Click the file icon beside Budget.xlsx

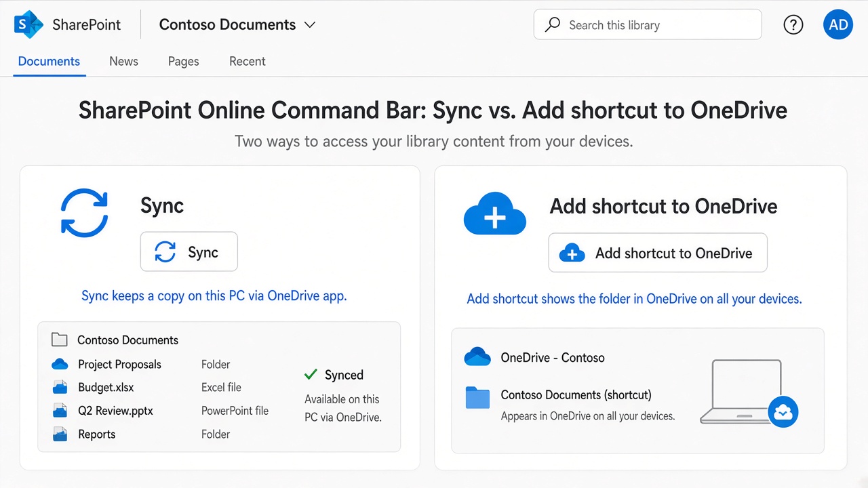[x=60, y=388]
